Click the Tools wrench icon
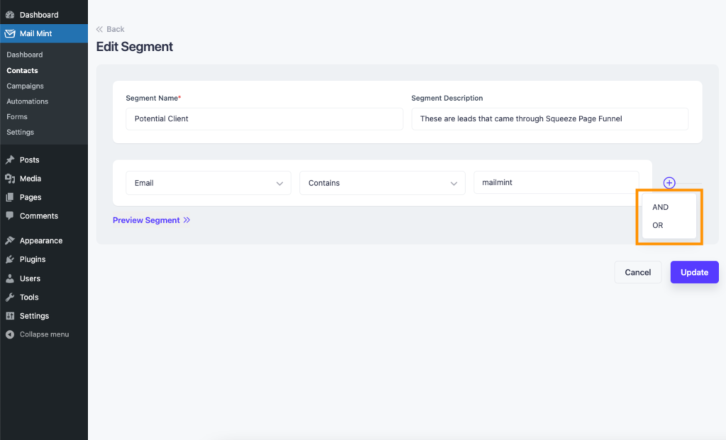Screen dimensions: 726x440 pyautogui.click(x=10, y=297)
